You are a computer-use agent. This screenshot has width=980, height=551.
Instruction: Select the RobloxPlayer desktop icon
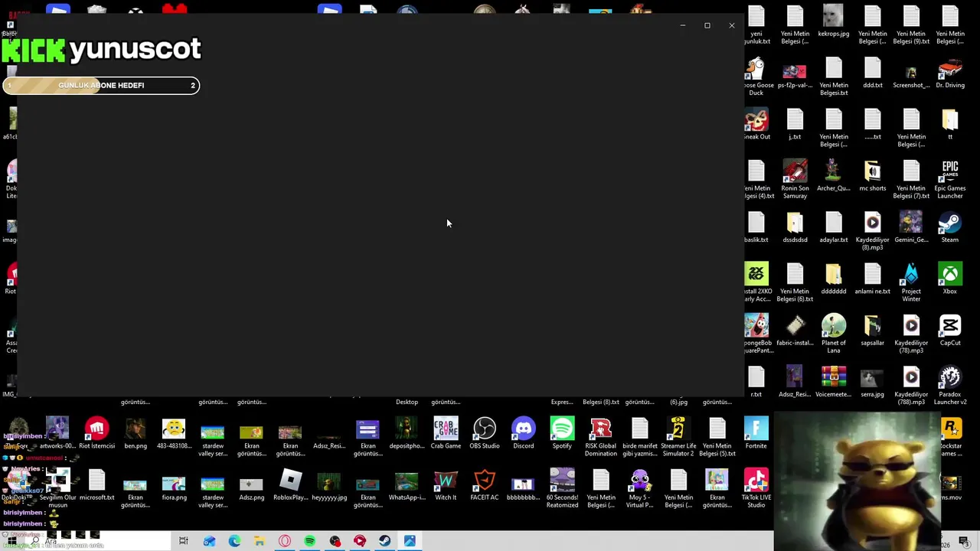290,484
